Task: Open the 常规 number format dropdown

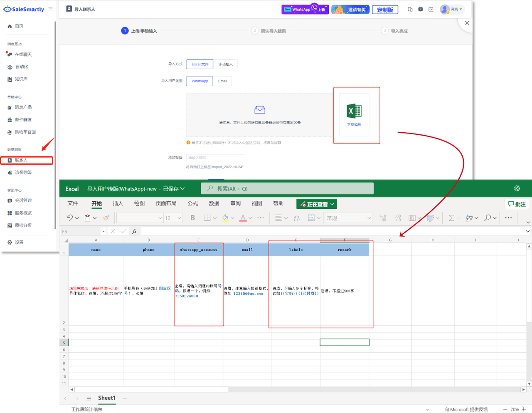Action: (348, 218)
